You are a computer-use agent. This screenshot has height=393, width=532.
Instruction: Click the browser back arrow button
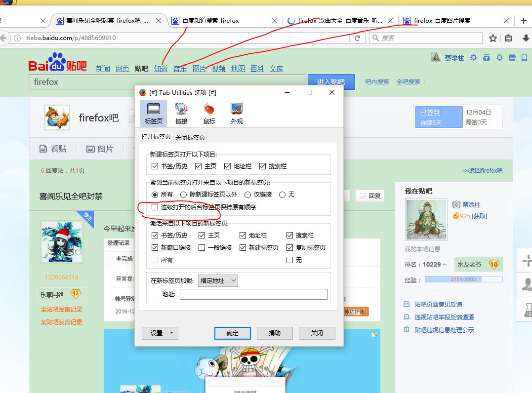pos(3,38)
